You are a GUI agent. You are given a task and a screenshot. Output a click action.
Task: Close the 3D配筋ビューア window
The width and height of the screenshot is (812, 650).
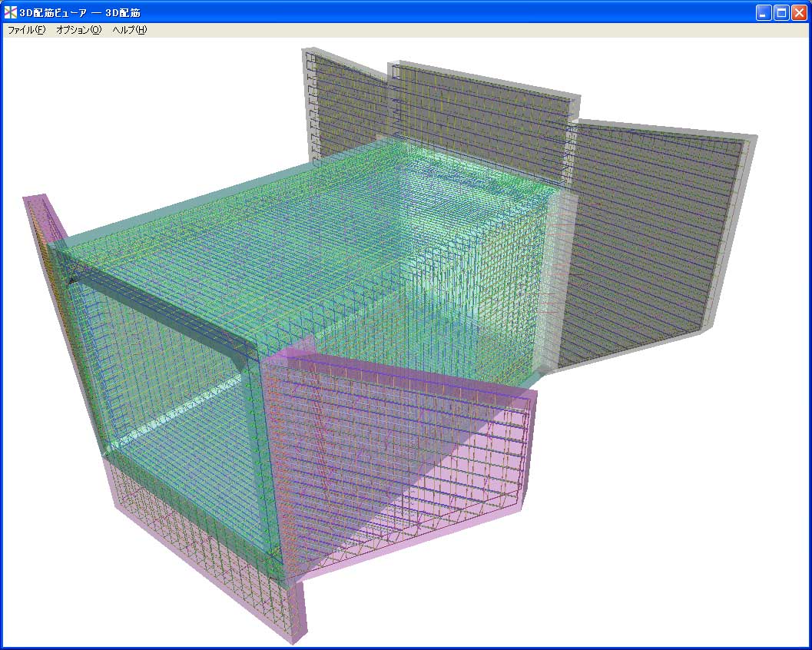tap(799, 12)
